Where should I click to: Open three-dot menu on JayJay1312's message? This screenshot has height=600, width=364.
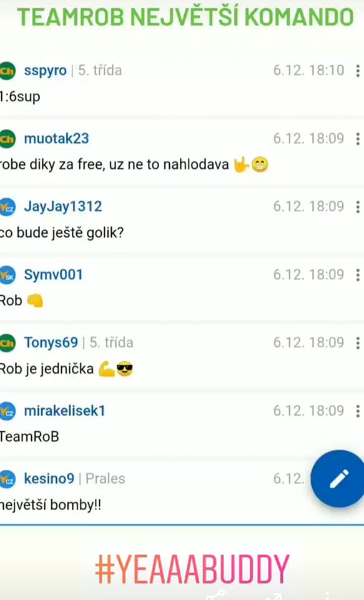coord(358,207)
